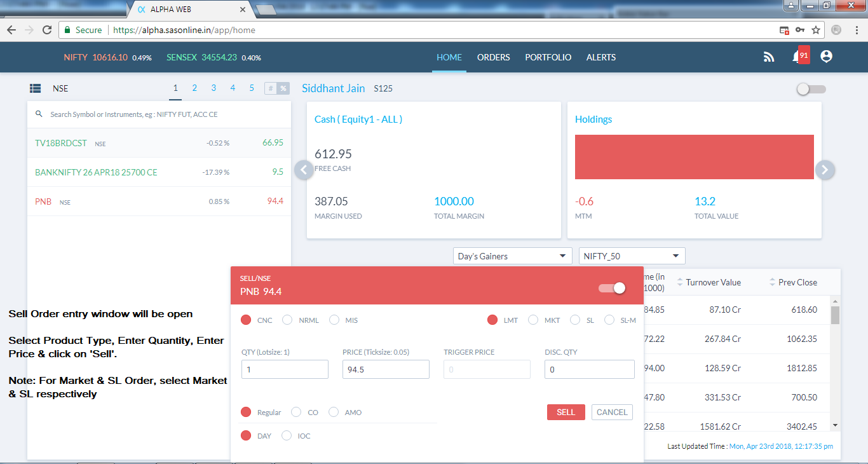Screen dimensions: 868x464
Task: Open the NIFTY_50 index dropdown
Action: pos(632,256)
